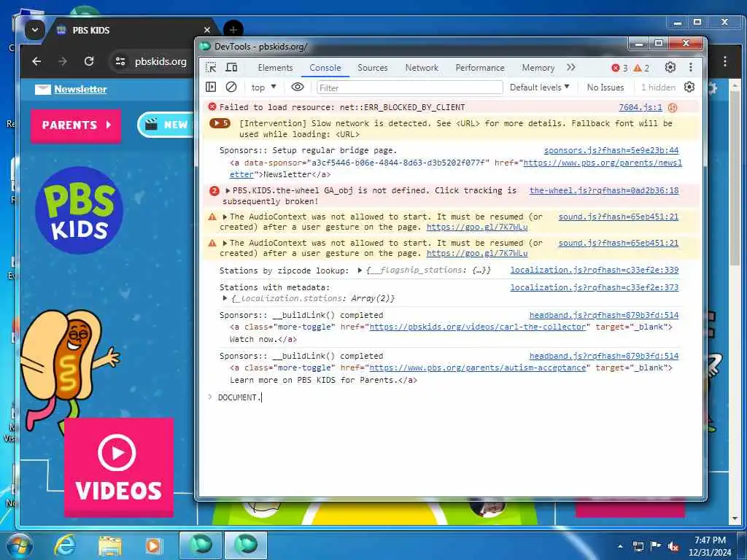Switch to the Sources tab

coord(373,68)
